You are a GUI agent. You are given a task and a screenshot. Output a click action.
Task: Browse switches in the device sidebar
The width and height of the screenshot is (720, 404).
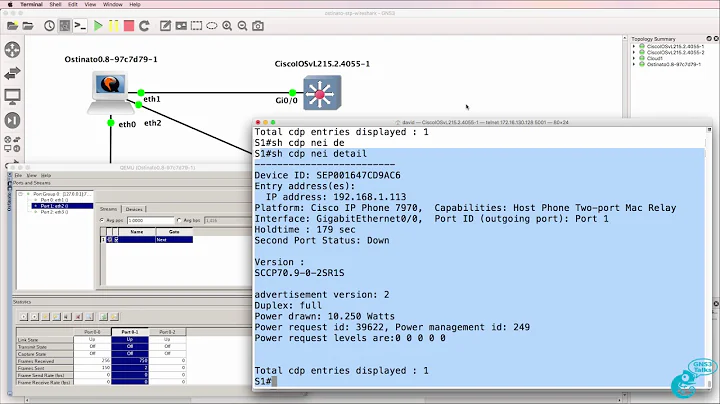click(x=12, y=73)
